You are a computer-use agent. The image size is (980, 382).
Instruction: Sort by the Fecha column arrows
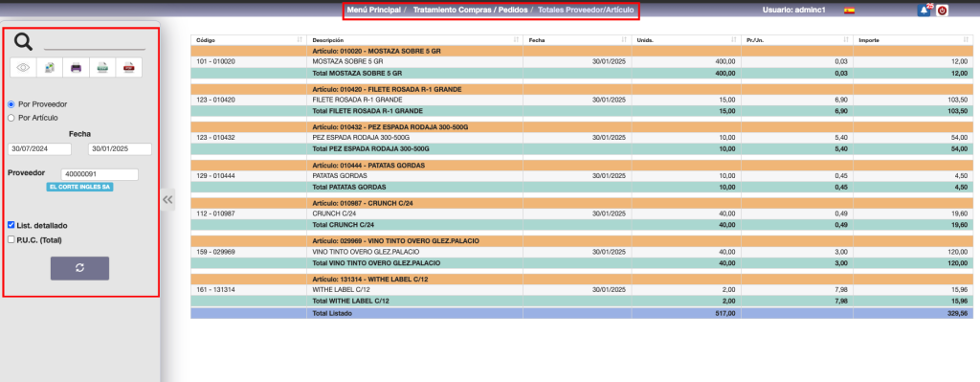click(624, 39)
